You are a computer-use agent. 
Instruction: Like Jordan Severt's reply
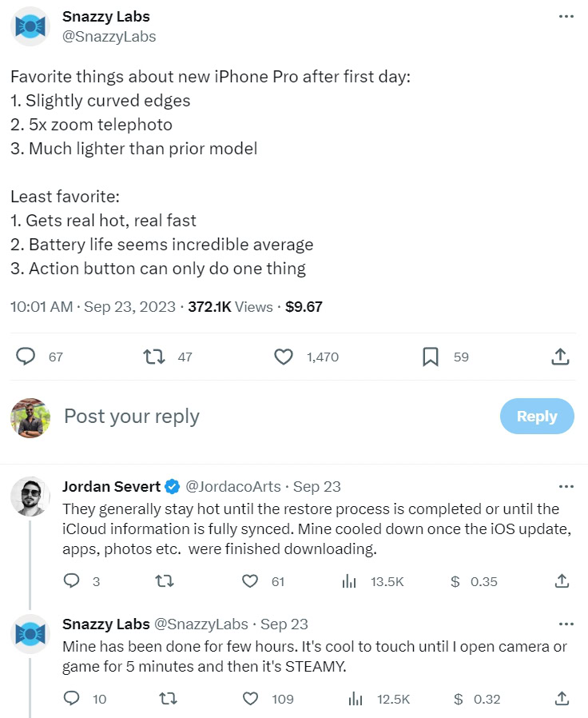(250, 581)
